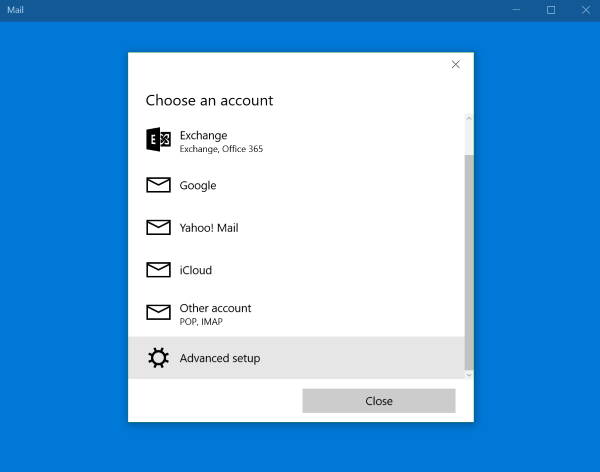This screenshot has width=600, height=472.
Task: Click the Close button
Action: click(x=379, y=401)
